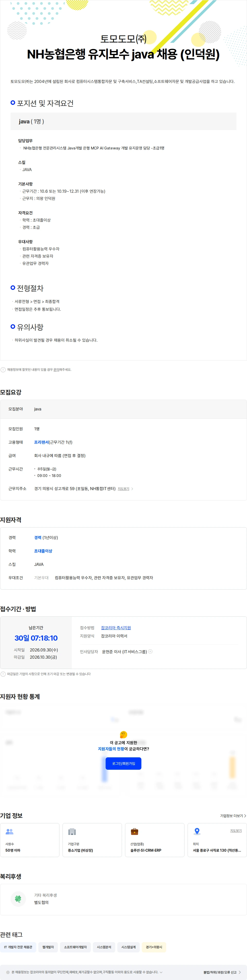Viewport: 247px width, 980px height.
Task: Click the 잡코리아 이력서 application form text
Action: [114, 636]
